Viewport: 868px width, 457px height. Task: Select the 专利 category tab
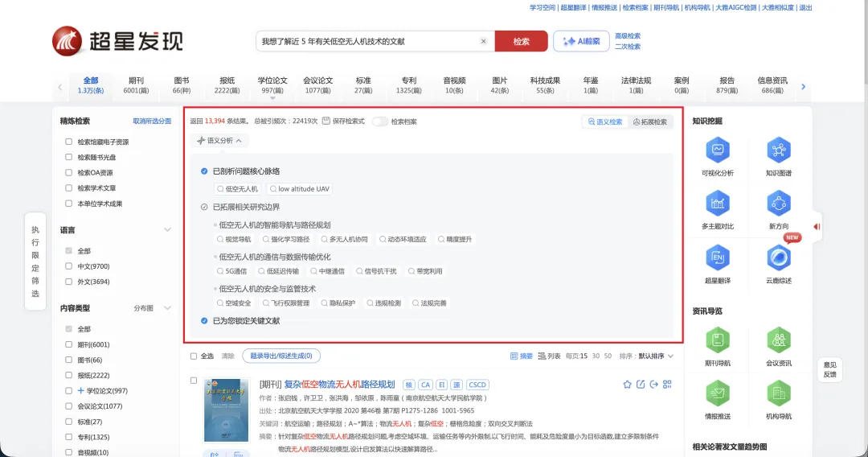[409, 85]
